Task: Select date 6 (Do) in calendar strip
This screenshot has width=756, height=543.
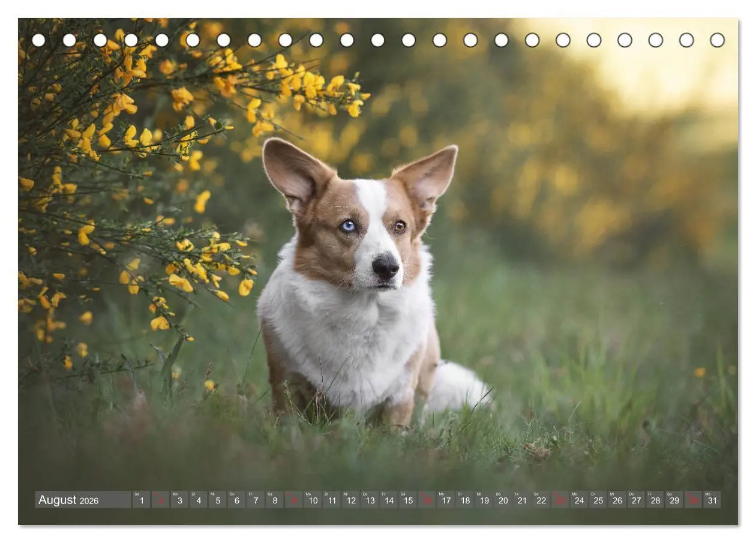Action: (x=236, y=500)
